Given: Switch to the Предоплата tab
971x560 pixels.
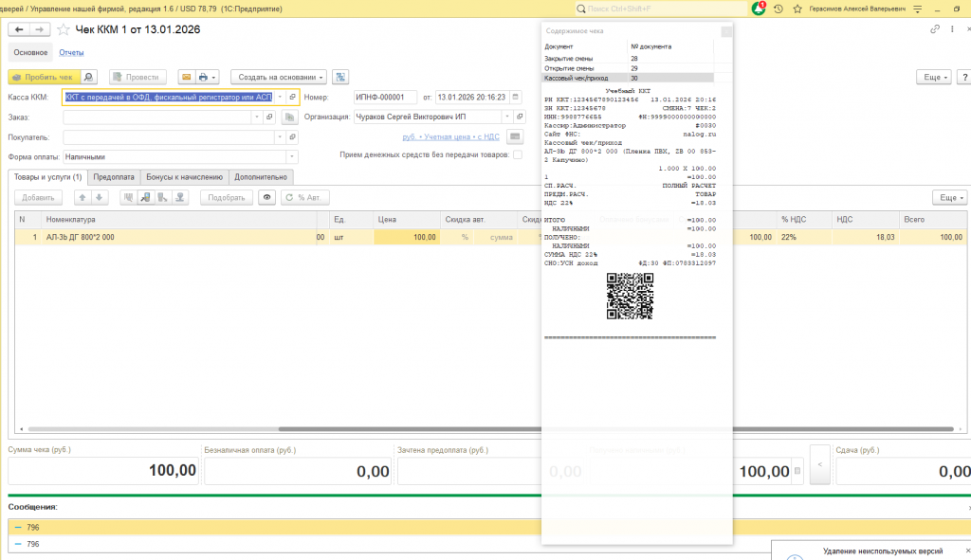Looking at the screenshot, I should tap(114, 176).
